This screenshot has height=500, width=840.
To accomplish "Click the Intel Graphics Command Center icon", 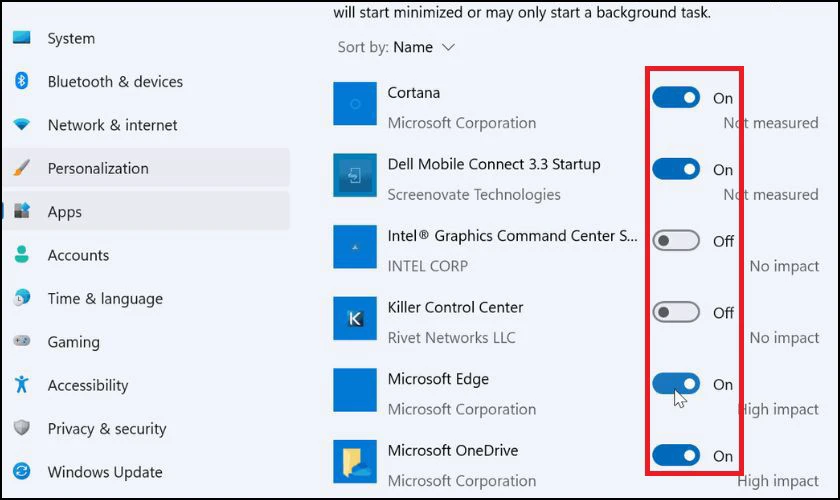I will click(x=355, y=247).
